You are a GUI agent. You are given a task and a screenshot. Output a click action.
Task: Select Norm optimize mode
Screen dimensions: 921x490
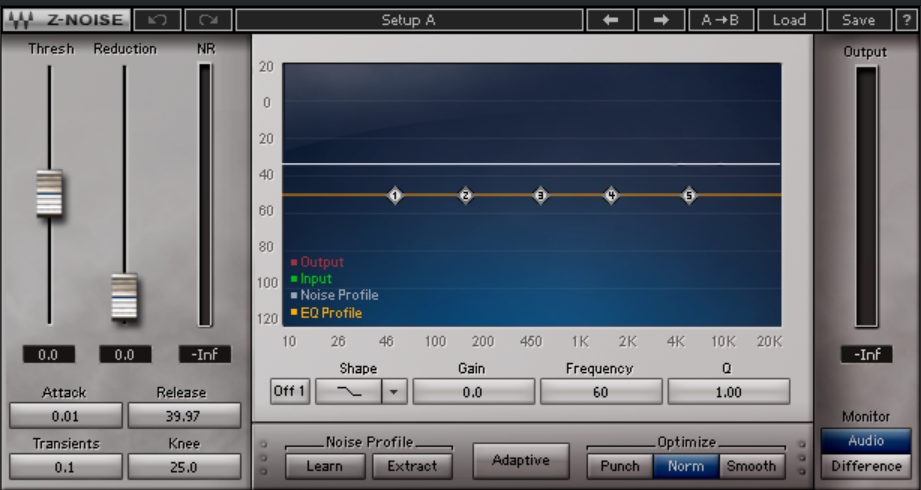[686, 466]
